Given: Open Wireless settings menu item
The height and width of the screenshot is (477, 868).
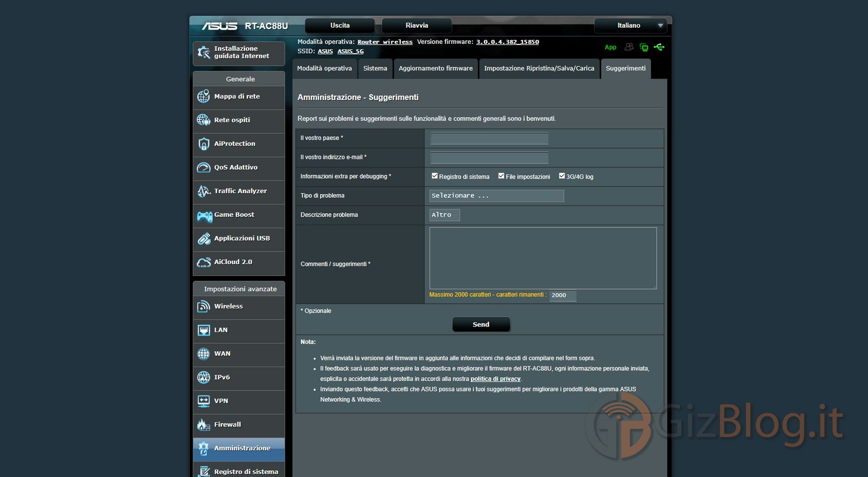Looking at the screenshot, I should click(239, 307).
